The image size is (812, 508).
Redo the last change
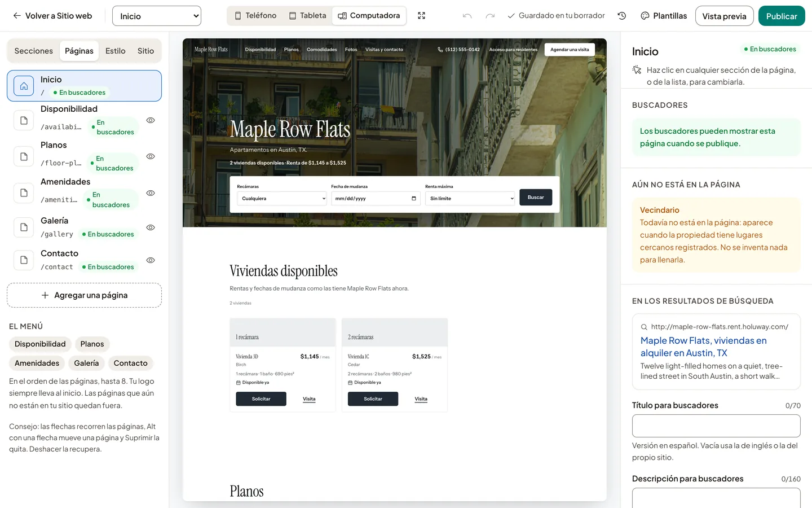(490, 16)
